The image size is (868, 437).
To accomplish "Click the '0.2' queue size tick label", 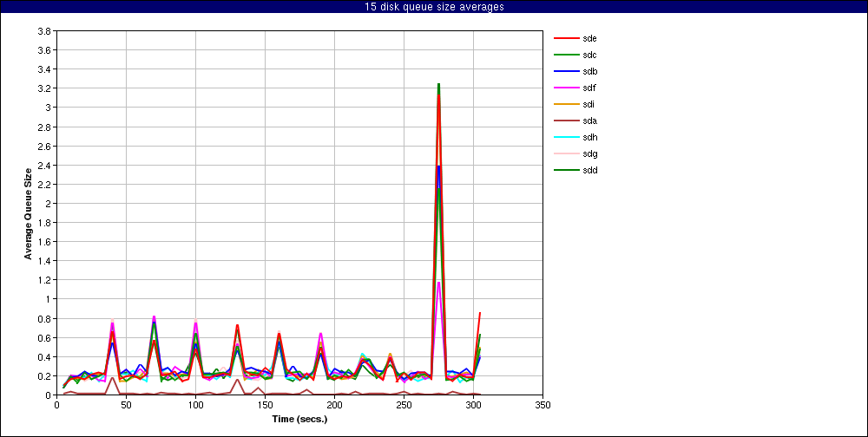I will point(44,376).
